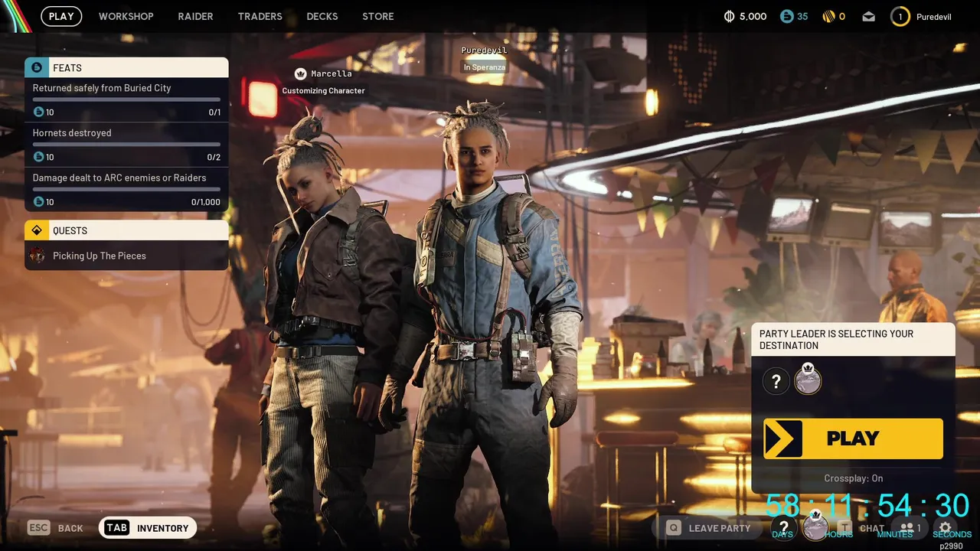This screenshot has width=980, height=551.
Task: Select the 'Hornets destroyed' feat
Action: click(126, 145)
